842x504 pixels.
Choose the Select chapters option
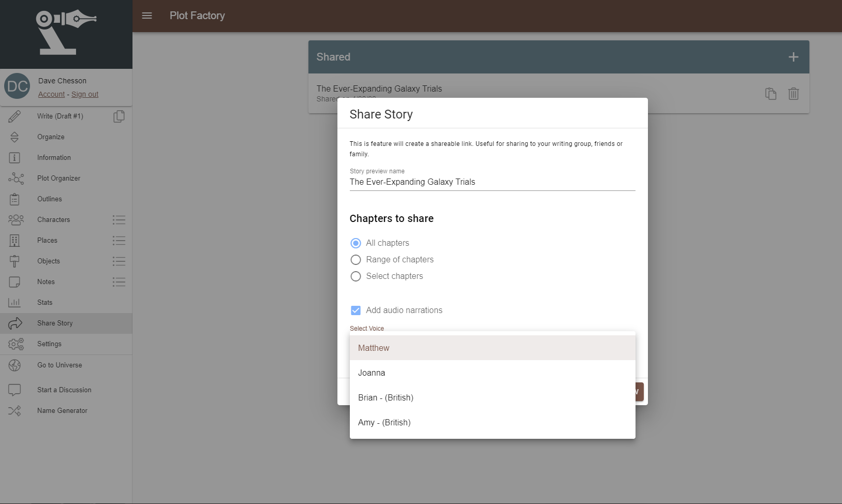(356, 276)
